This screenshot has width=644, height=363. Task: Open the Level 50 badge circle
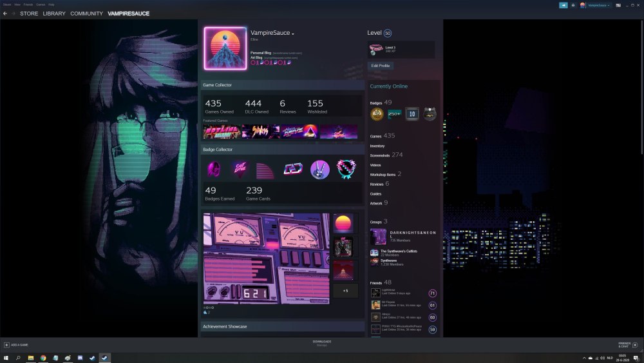coord(387,34)
